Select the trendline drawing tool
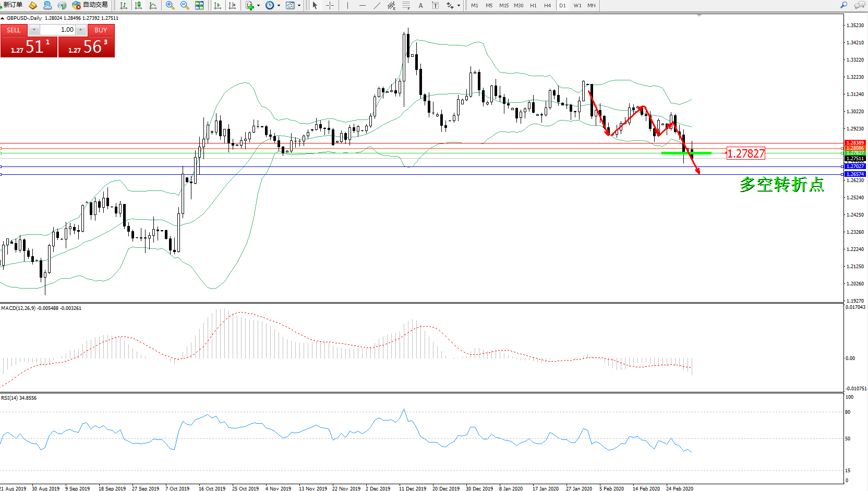Image resolution: width=868 pixels, height=491 pixels. 377,5
